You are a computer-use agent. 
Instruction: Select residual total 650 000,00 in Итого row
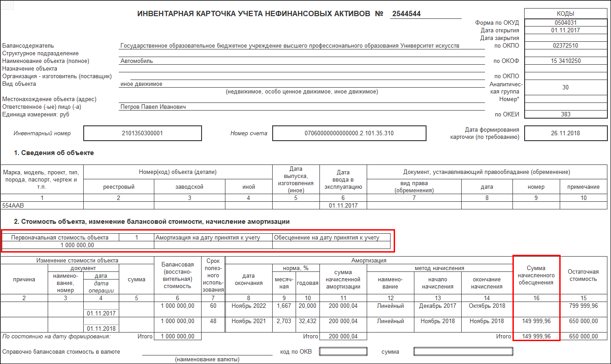[x=583, y=336]
